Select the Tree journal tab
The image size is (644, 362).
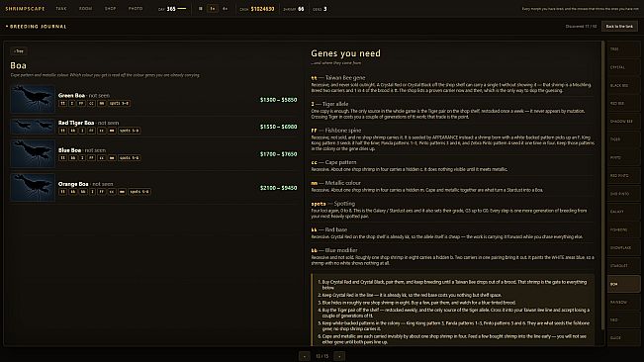pyautogui.click(x=623, y=49)
